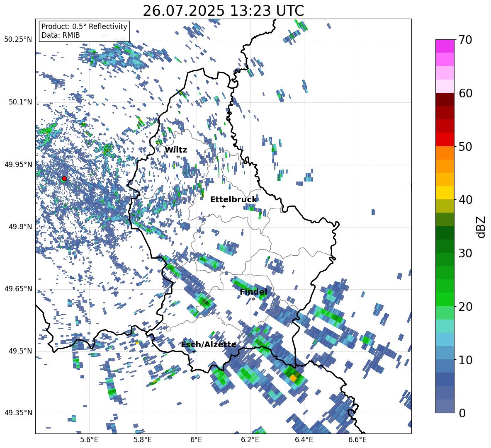This screenshot has width=491, height=448.
Task: Click the Wiltz city label
Action: pos(176,150)
